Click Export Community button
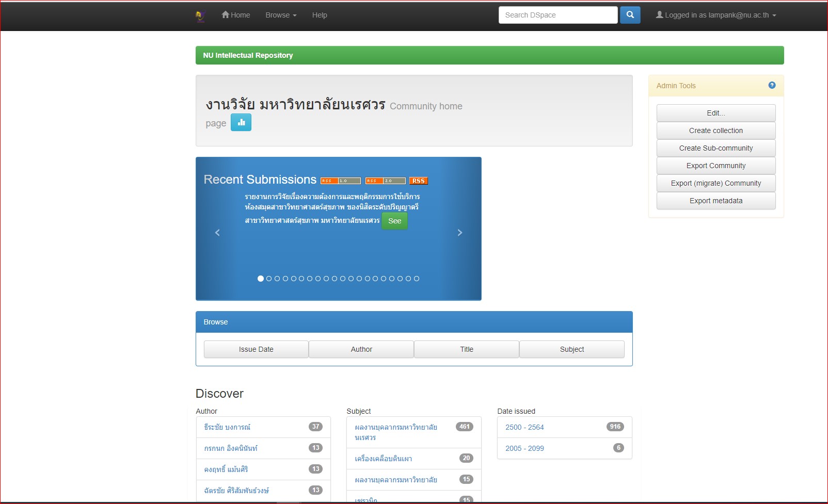Screen dimensions: 828x504 (716, 166)
